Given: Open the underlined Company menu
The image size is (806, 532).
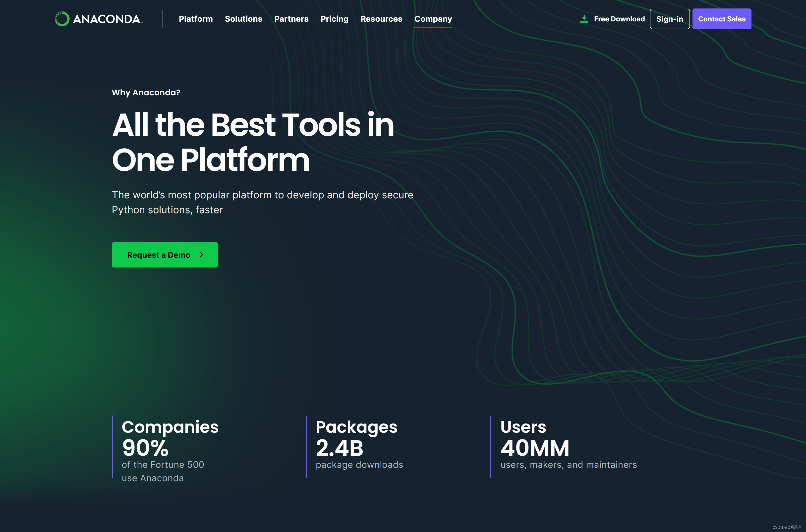Looking at the screenshot, I should tap(433, 19).
